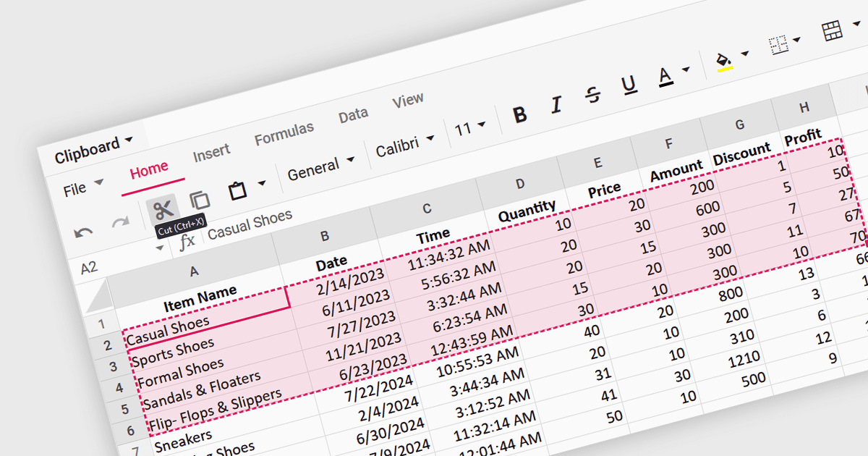Click the merge cells icon
The height and width of the screenshot is (456, 868).
point(832,30)
